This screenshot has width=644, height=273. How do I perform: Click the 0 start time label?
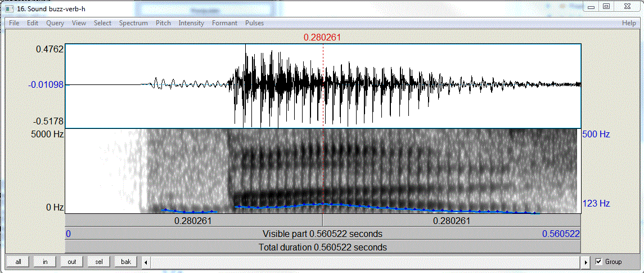68,234
